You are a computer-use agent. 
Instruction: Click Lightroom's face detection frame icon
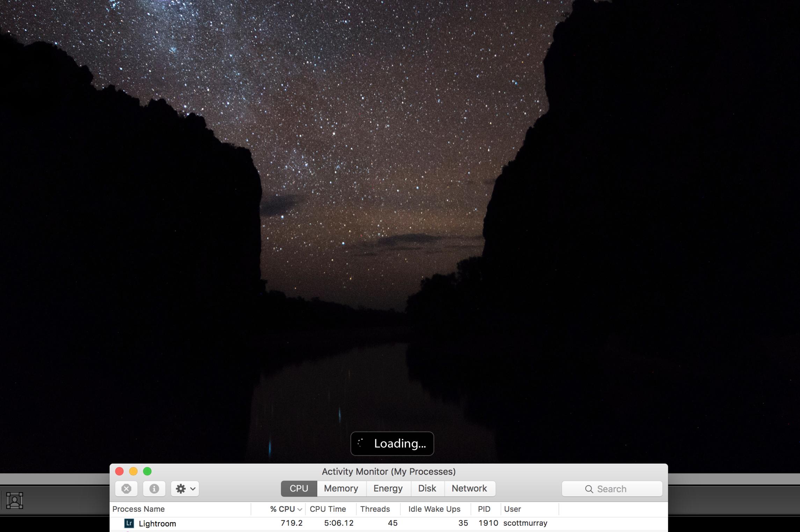pyautogui.click(x=15, y=501)
